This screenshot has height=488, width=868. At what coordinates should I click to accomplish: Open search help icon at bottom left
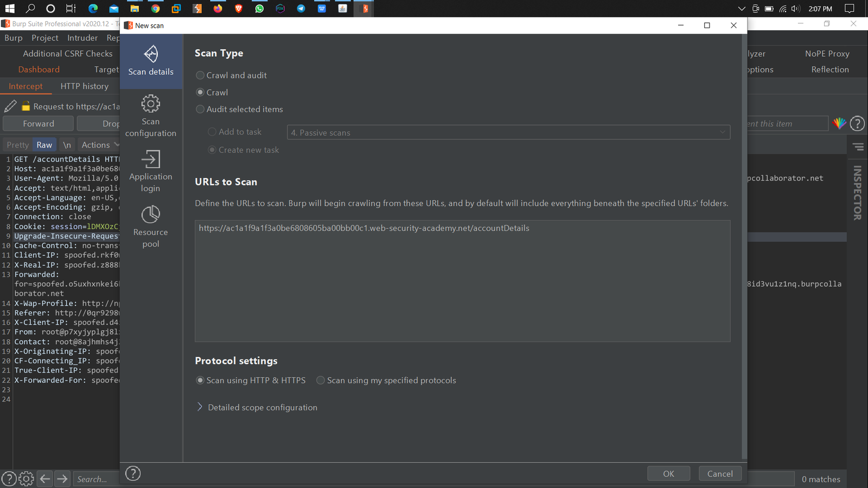click(x=9, y=479)
